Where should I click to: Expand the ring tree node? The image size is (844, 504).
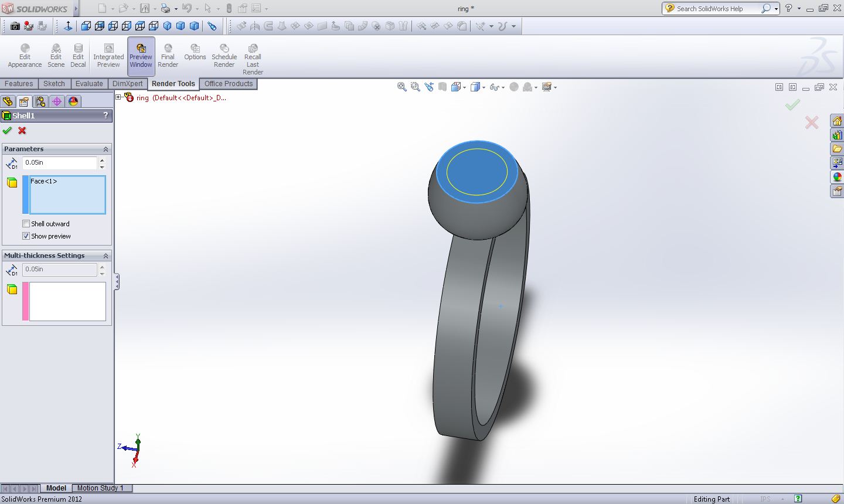click(x=118, y=97)
